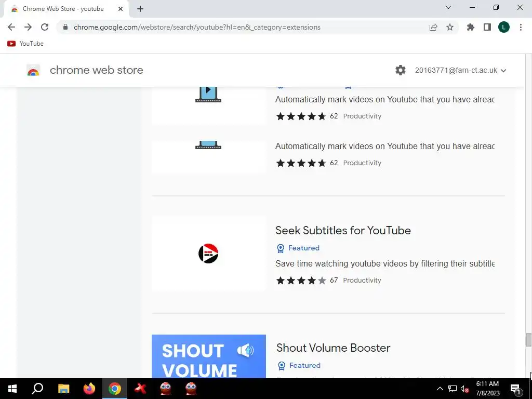Select Chrome Web Store - youtube tab

point(63,9)
